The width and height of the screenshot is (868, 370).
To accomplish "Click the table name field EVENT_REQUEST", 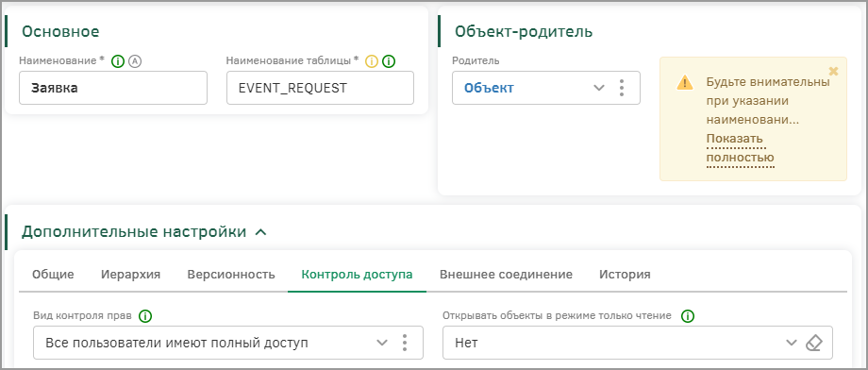I will [320, 88].
